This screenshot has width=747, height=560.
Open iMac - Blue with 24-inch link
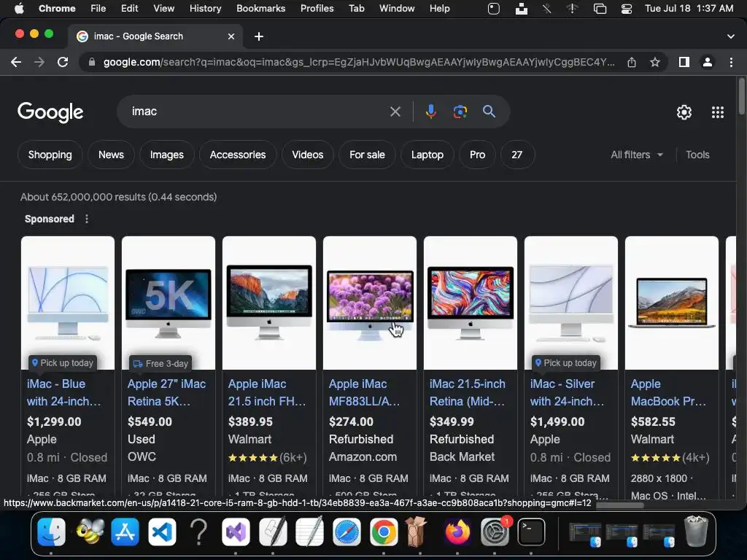63,392
